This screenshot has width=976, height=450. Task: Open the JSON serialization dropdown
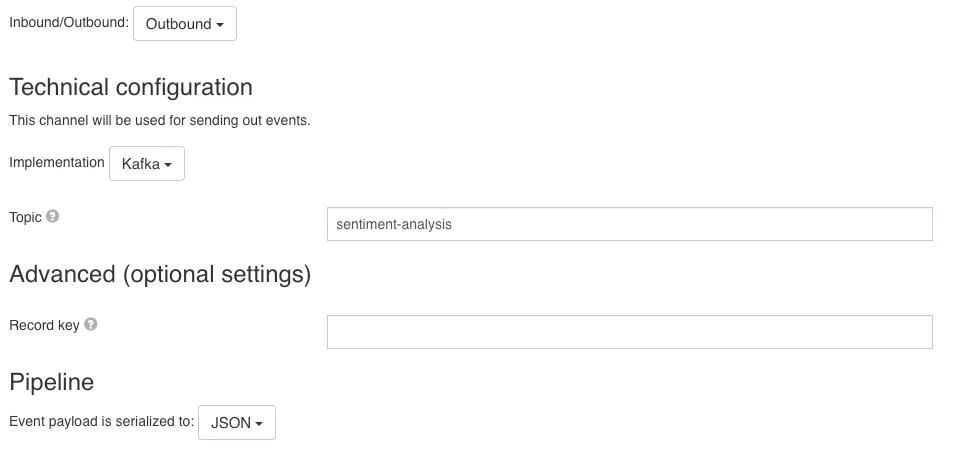[237, 423]
